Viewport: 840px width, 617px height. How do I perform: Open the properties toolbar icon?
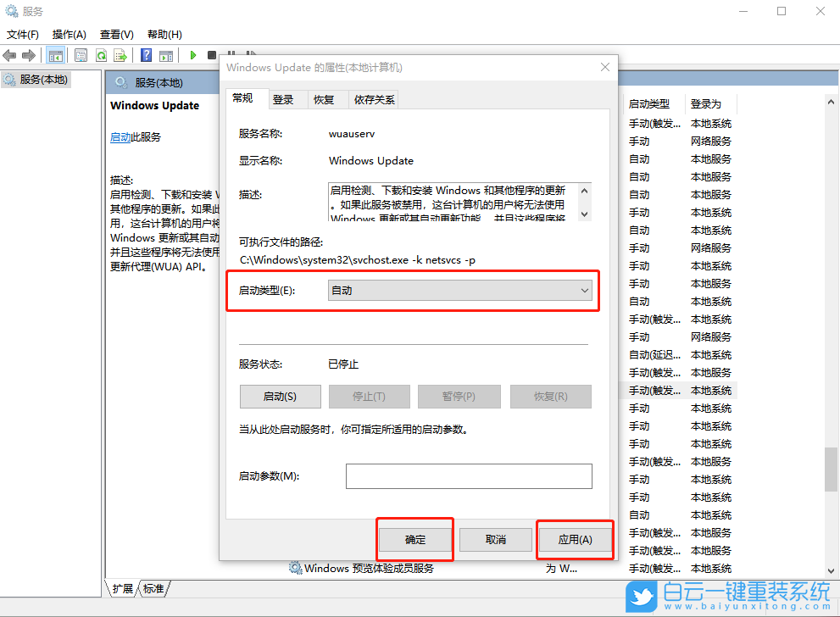coord(81,54)
